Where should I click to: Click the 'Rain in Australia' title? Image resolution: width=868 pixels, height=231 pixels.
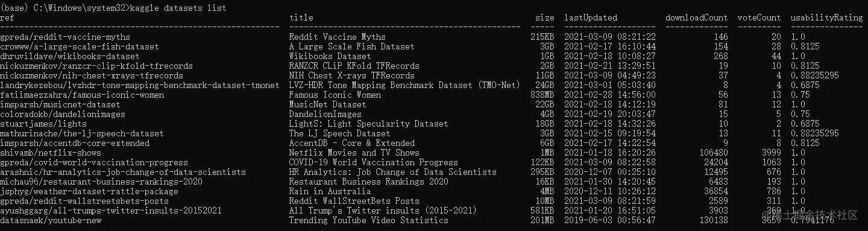click(x=330, y=191)
